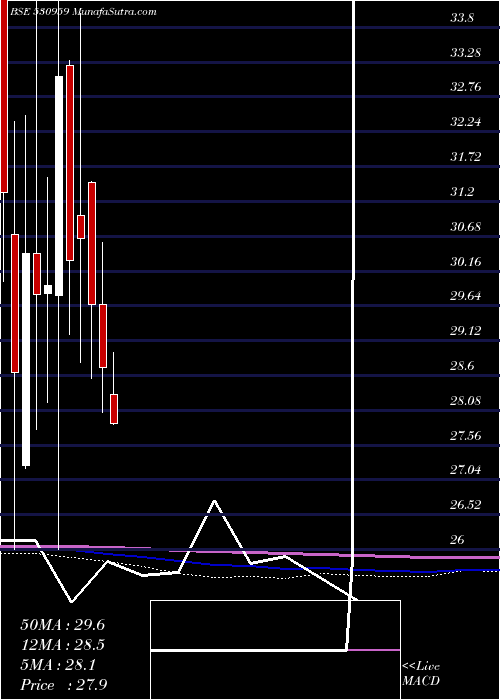This screenshot has height=700, width=500.
Task: Click the <<Live MACD label
Action: pos(421,674)
